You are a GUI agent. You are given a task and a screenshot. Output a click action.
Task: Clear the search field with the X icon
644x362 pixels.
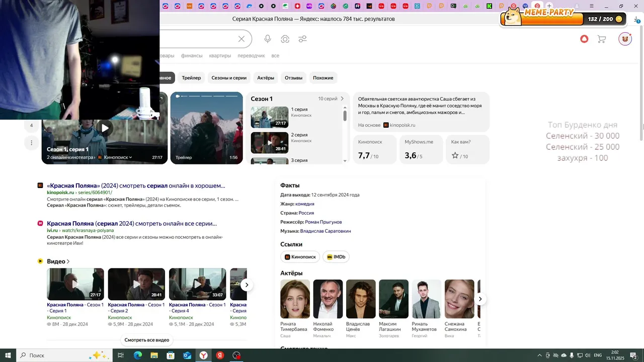(x=242, y=39)
